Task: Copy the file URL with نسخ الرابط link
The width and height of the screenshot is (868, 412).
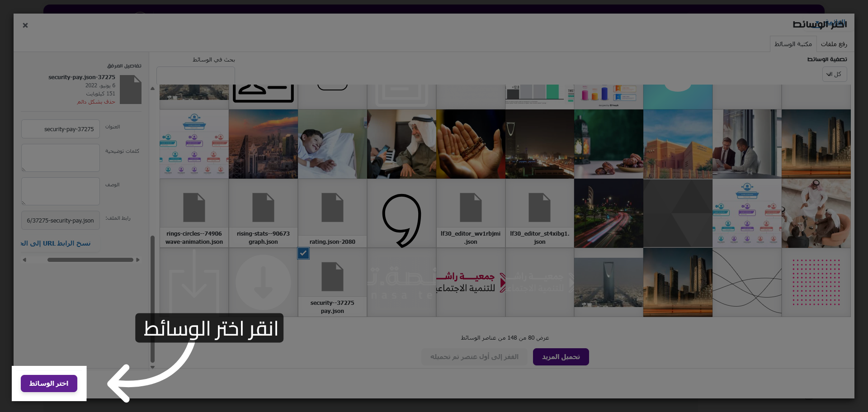Action: (56, 243)
